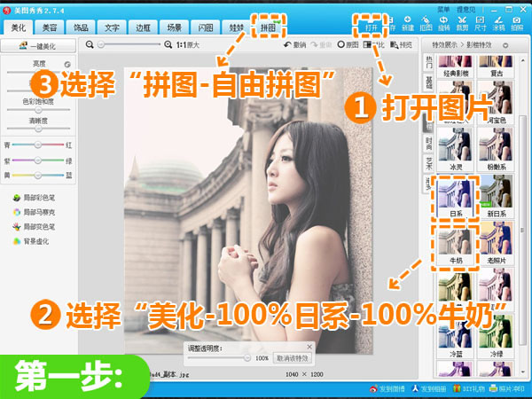The image size is (532, 399).
Task: Select the 艺术 effects side tab
Action: (429, 164)
